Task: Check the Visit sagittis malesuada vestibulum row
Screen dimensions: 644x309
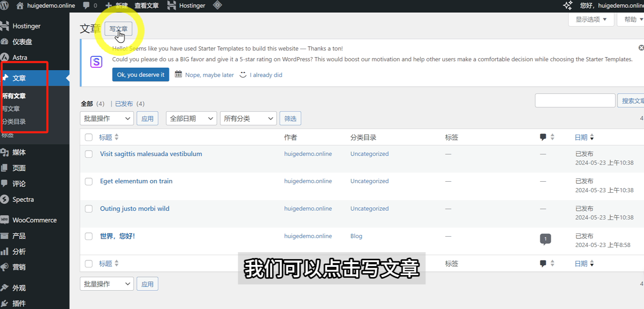Action: click(89, 154)
